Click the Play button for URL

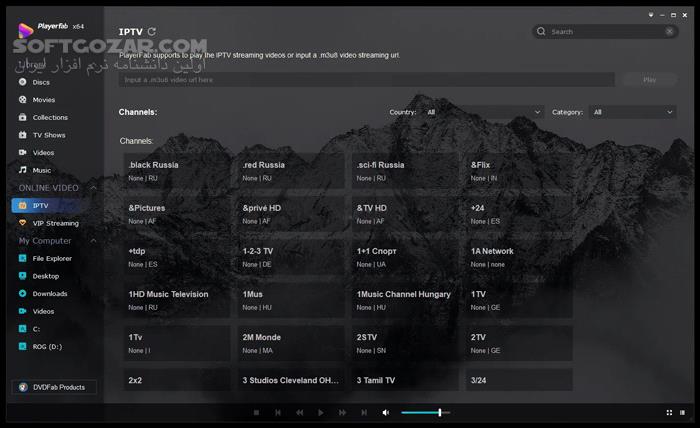650,80
